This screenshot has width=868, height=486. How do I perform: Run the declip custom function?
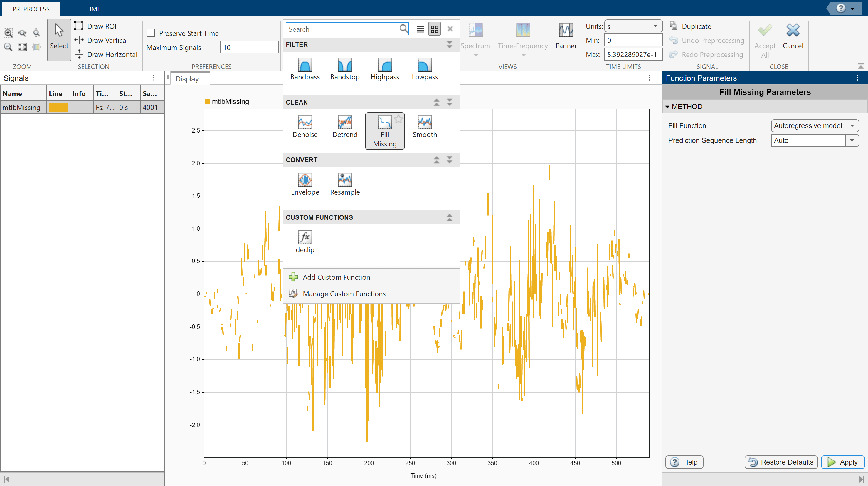pyautogui.click(x=305, y=238)
